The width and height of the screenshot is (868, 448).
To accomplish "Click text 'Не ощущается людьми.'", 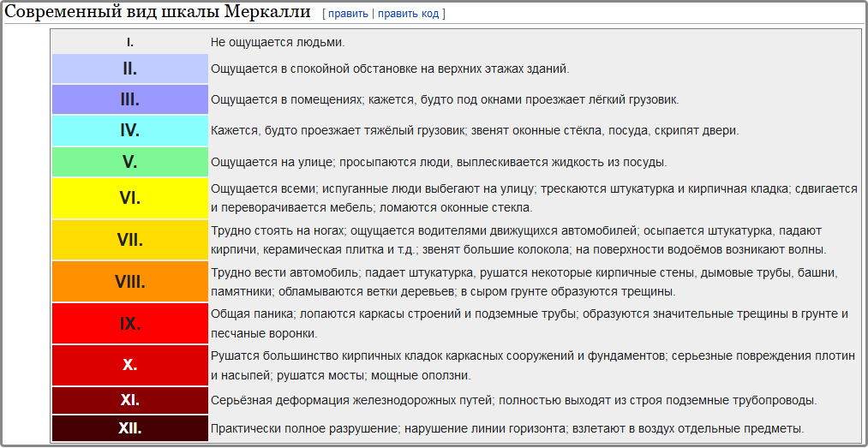I will tap(278, 42).
